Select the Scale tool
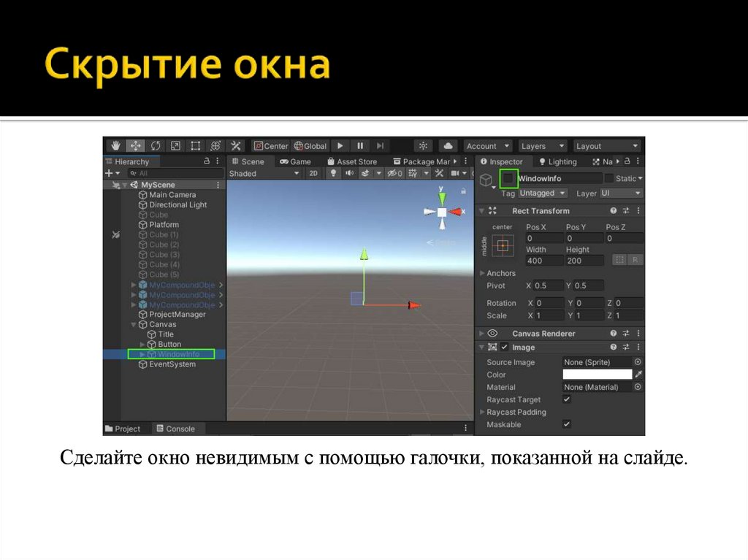Image resolution: width=748 pixels, height=560 pixels. point(175,146)
